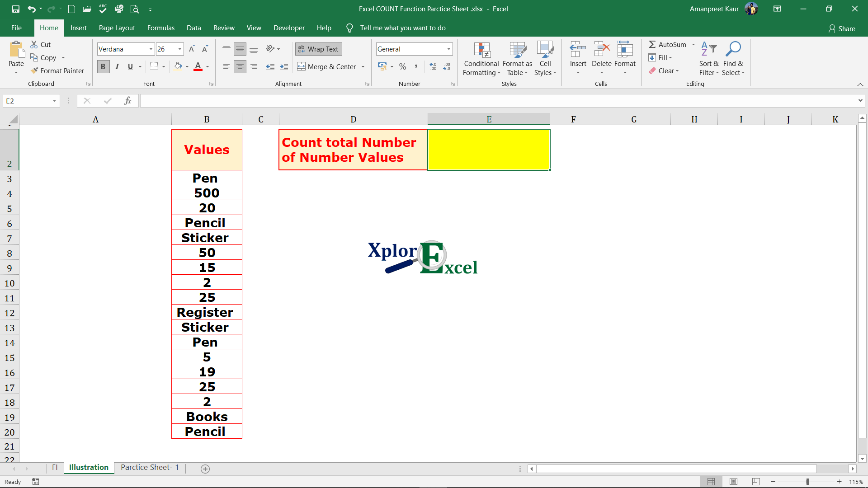Screen dimensions: 868x488
Task: Click Sort & Filter button
Action: pyautogui.click(x=709, y=59)
